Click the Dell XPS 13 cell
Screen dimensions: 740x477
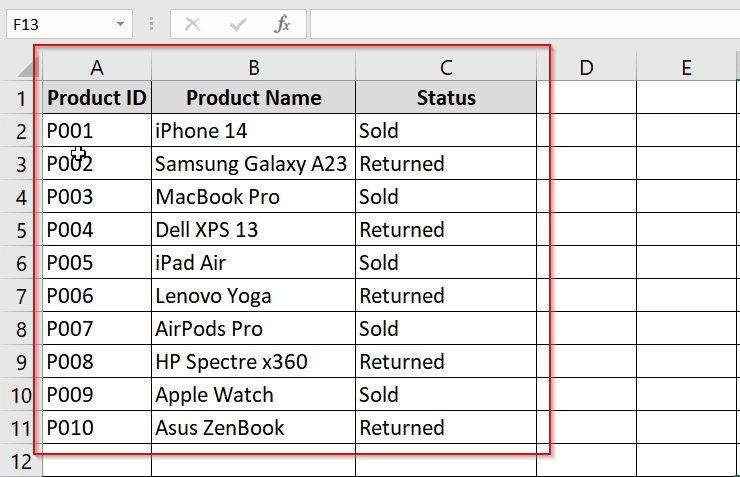(253, 229)
